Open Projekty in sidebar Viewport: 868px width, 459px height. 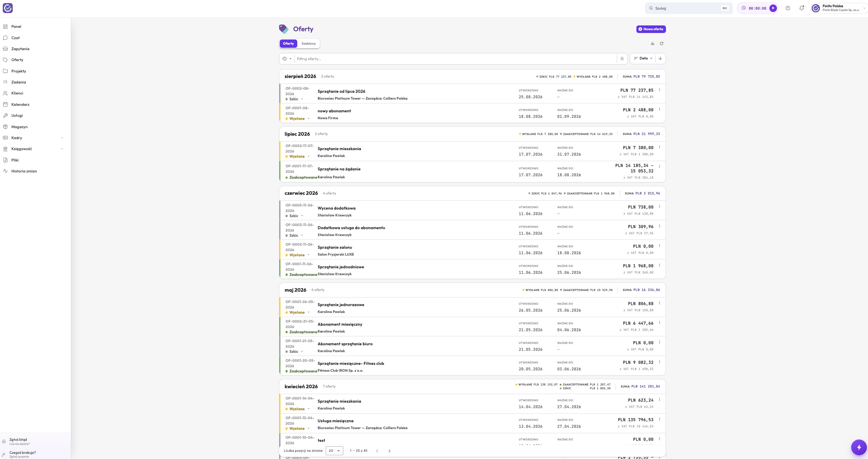pos(19,71)
